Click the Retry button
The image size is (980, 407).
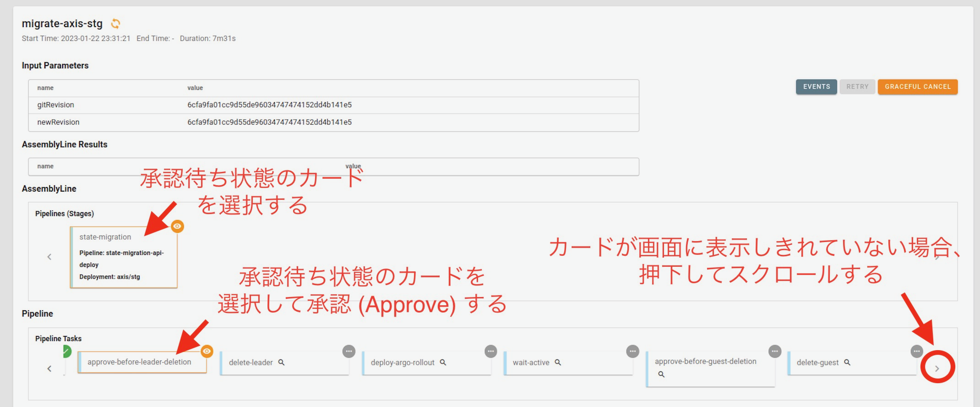point(857,87)
